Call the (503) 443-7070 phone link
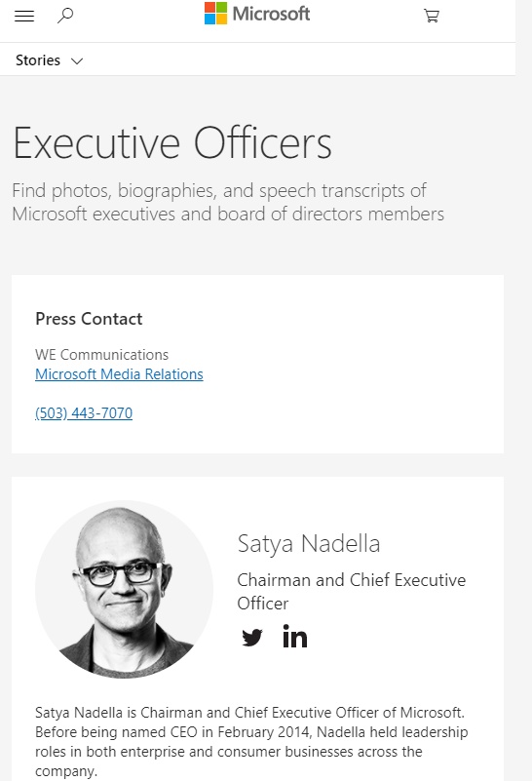Image resolution: width=532 pixels, height=781 pixels. 84,412
